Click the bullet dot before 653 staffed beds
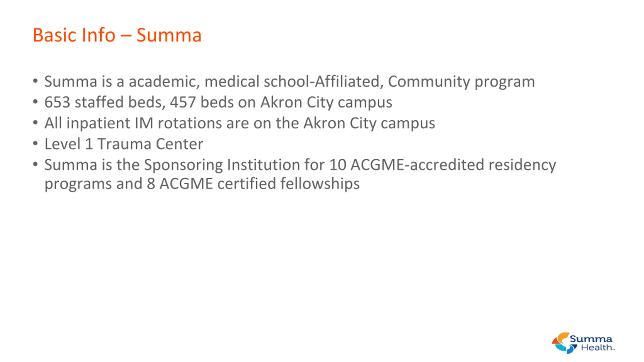This screenshot has width=644, height=362. click(x=35, y=102)
